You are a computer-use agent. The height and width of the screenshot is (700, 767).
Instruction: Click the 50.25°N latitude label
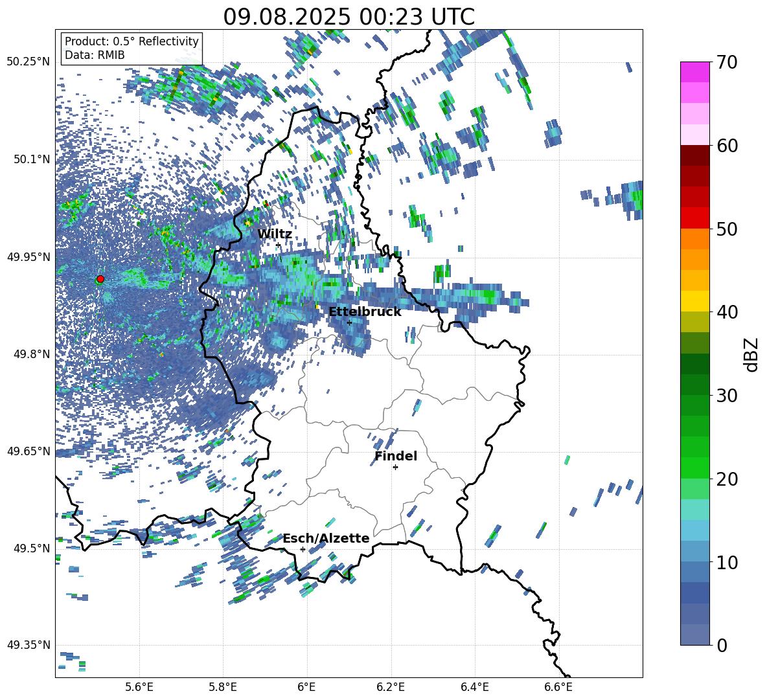[29, 62]
